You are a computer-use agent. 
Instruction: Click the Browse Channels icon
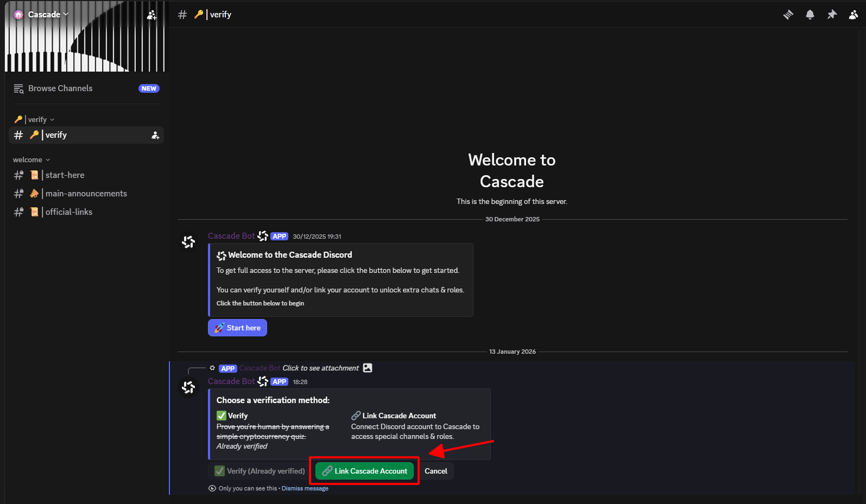18,88
